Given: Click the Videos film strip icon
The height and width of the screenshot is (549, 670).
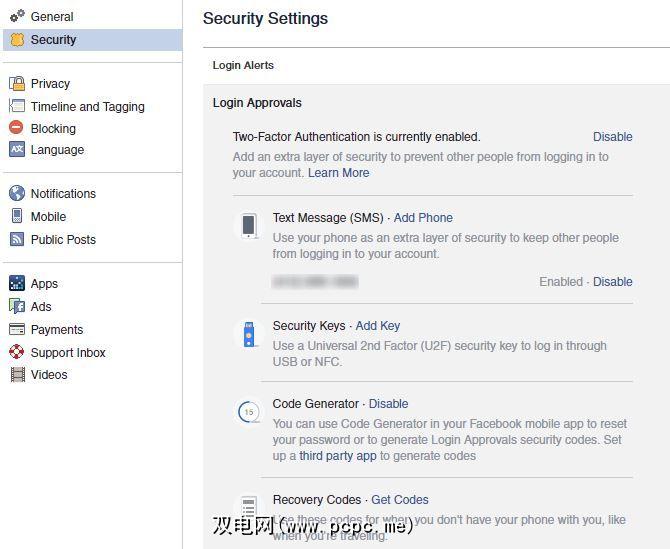Looking at the screenshot, I should click(17, 375).
